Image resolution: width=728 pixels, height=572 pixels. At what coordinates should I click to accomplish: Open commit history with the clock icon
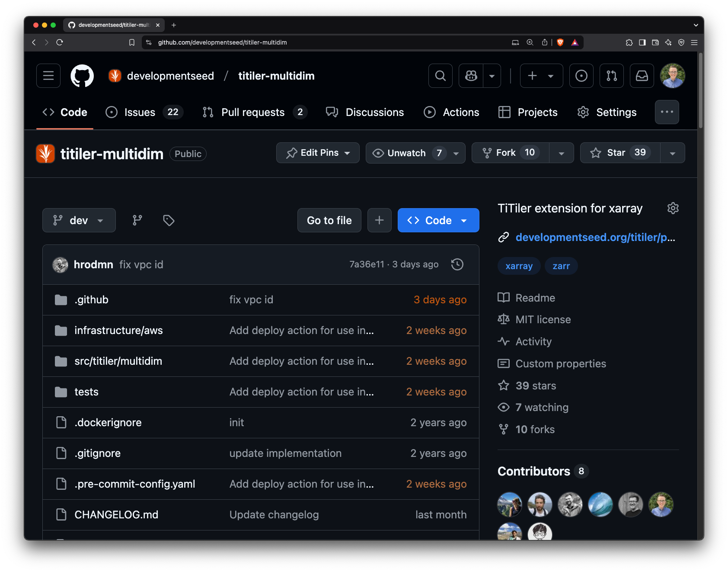click(x=457, y=264)
